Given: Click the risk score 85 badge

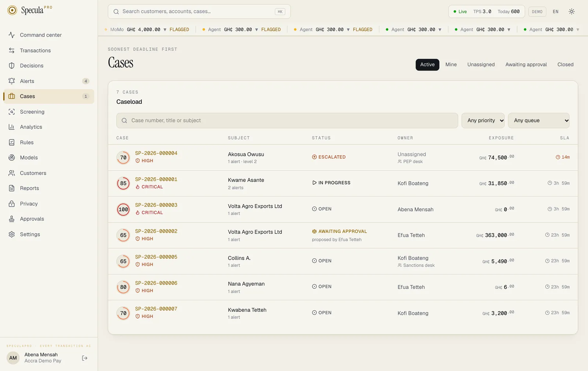Looking at the screenshot, I should click(x=123, y=183).
